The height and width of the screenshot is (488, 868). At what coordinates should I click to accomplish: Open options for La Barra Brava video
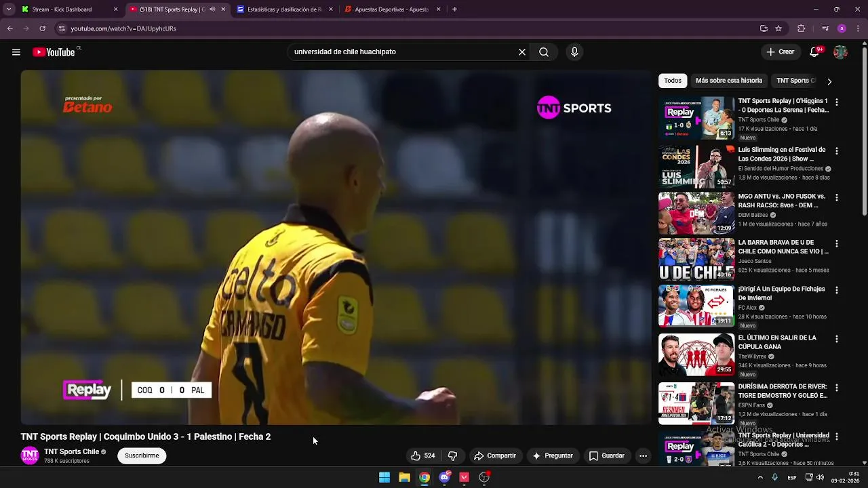click(837, 243)
